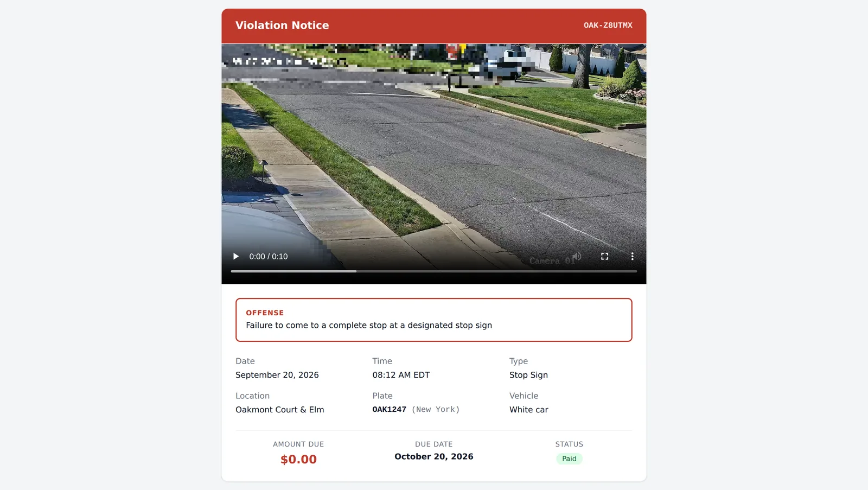868x490 pixels.
Task: Click the Stop Sign type value
Action: coord(528,375)
